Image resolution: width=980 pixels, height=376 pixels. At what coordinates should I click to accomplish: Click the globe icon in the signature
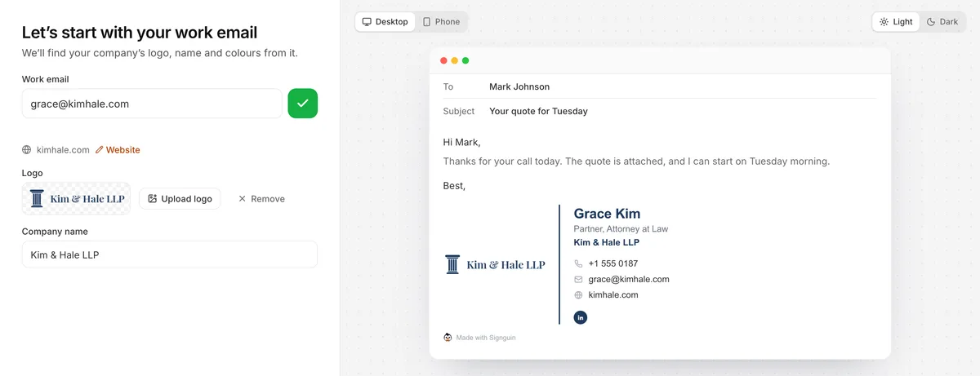[x=578, y=294]
